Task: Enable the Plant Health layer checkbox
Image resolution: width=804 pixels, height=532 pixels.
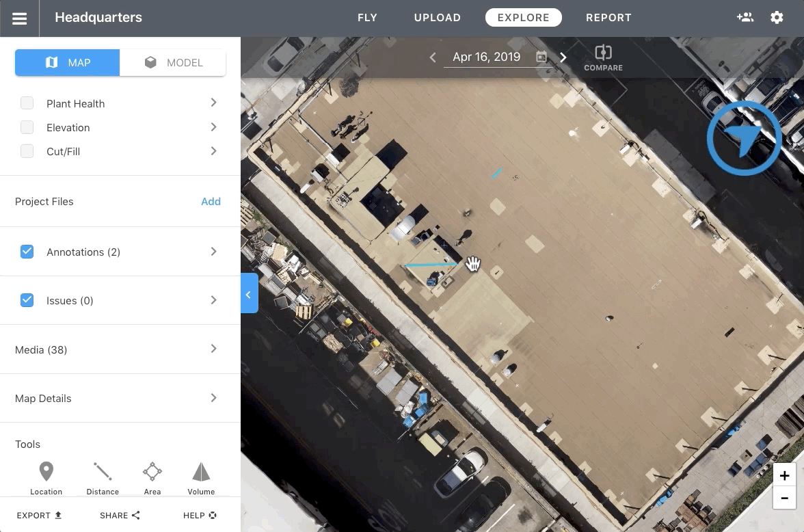Action: coord(27,103)
